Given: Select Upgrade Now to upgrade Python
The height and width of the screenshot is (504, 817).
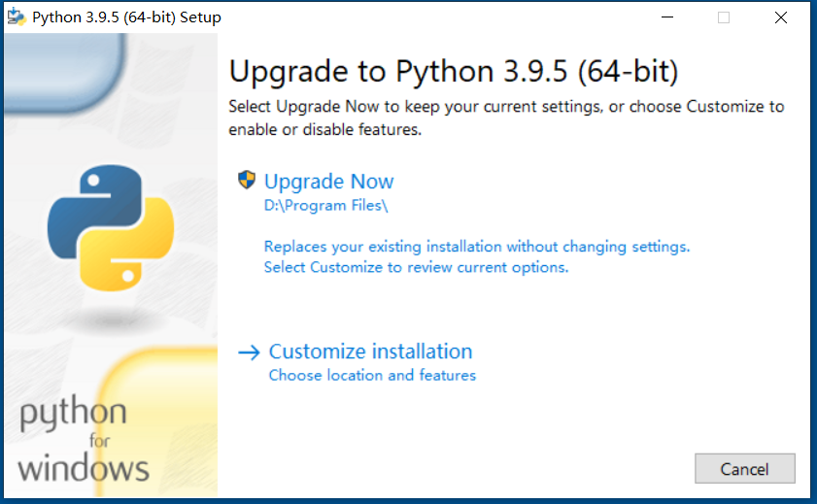Looking at the screenshot, I should click(x=328, y=182).
